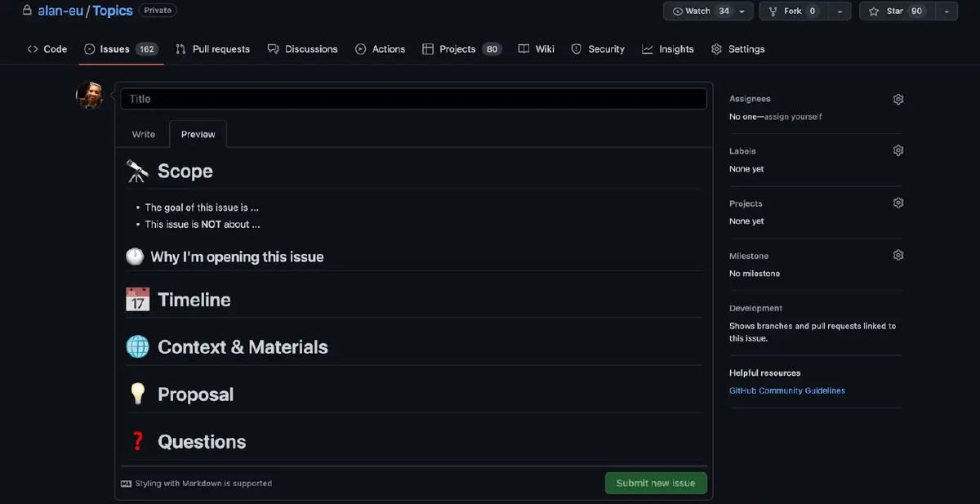Click the user avatar thumbnail
This screenshot has height=504, width=980.
click(90, 96)
